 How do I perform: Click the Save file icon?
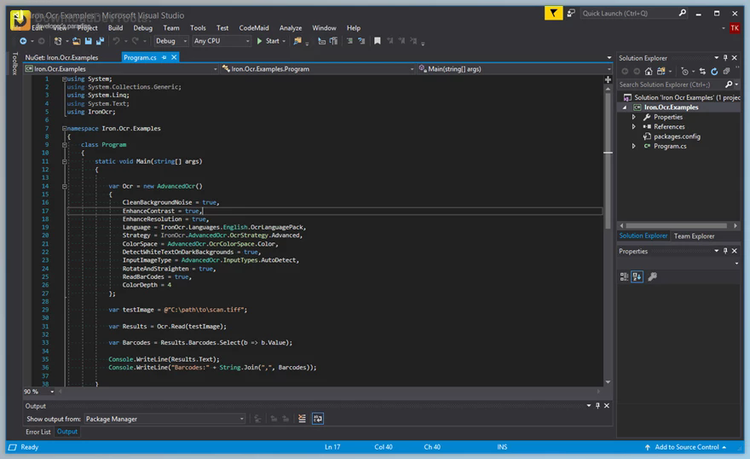coord(88,41)
